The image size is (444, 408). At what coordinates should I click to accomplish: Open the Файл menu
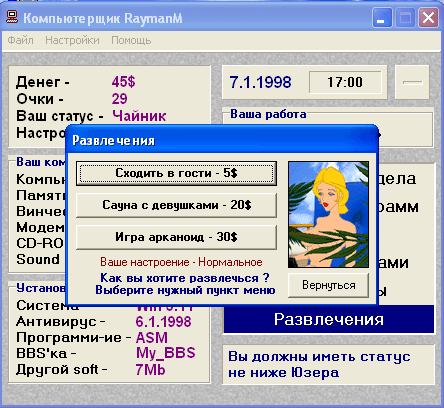click(20, 40)
